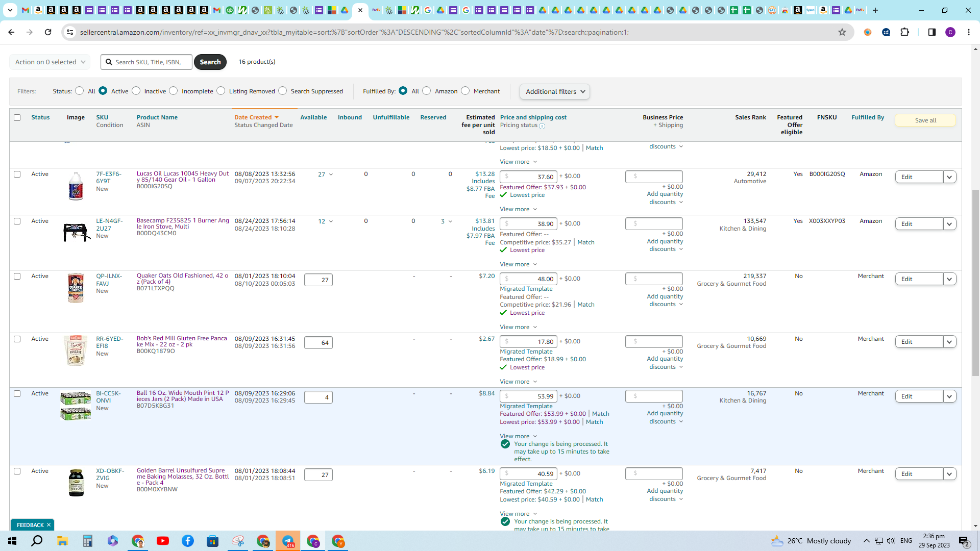The height and width of the screenshot is (551, 980).
Task: Open Facebook from the taskbar
Action: [x=188, y=541]
